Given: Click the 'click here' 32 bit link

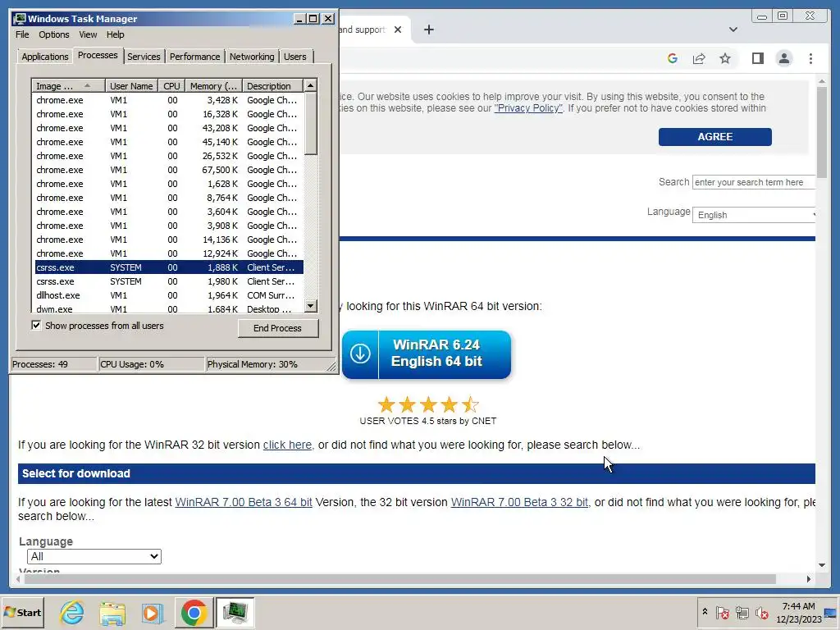Looking at the screenshot, I should tap(288, 445).
